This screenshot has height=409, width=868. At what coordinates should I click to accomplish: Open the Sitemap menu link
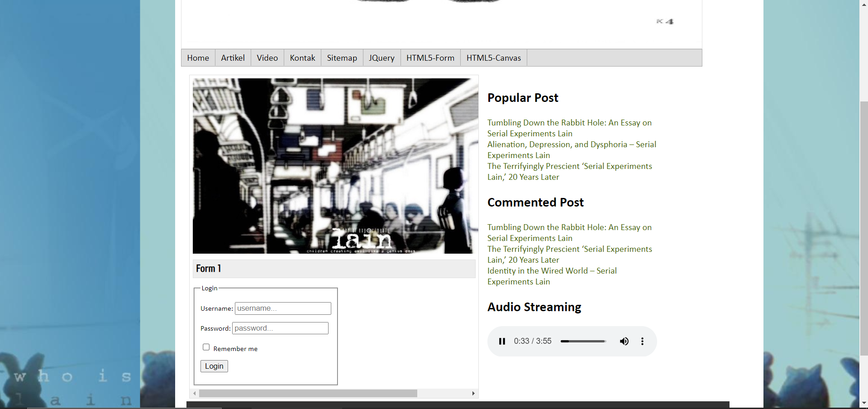[x=342, y=58]
